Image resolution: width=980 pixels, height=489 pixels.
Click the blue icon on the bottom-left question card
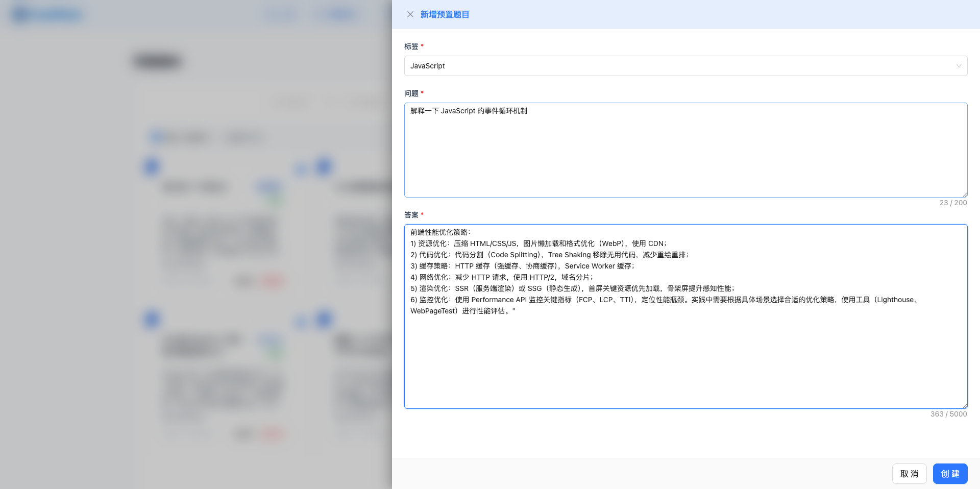(151, 320)
